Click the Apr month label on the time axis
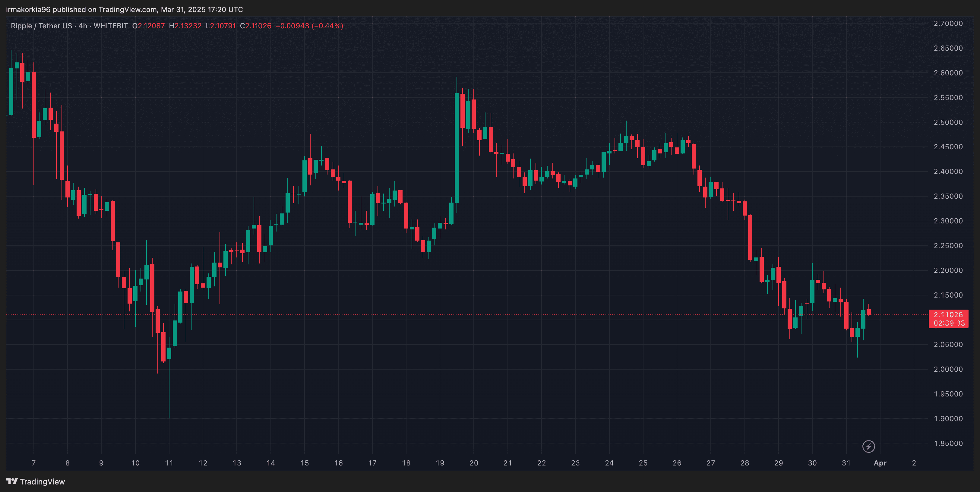Image resolution: width=980 pixels, height=492 pixels. [880, 463]
